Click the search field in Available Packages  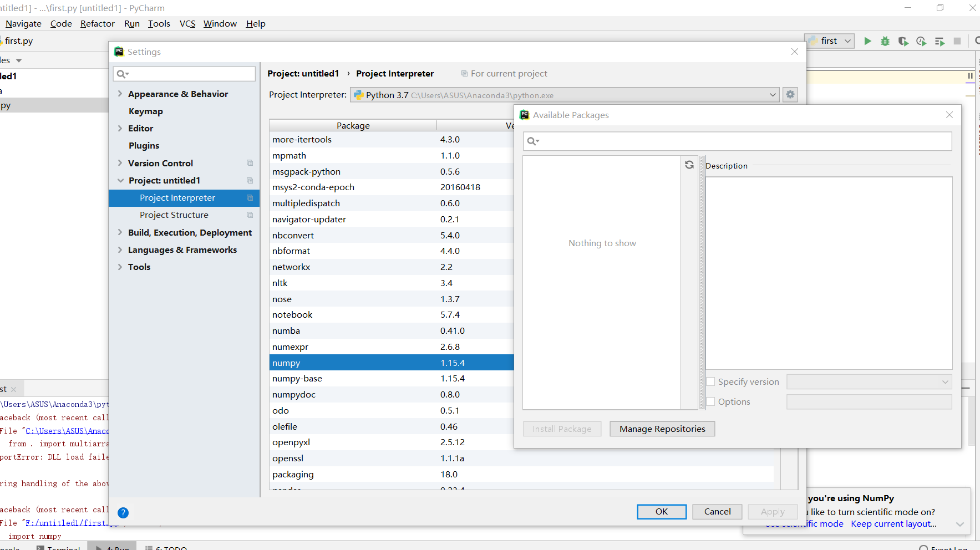point(738,141)
